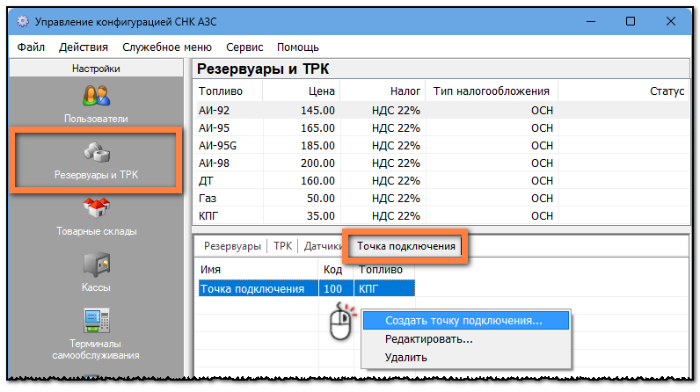The width and height of the screenshot is (700, 392).
Task: Click ОСН in the ДТ row
Action: pyautogui.click(x=542, y=181)
